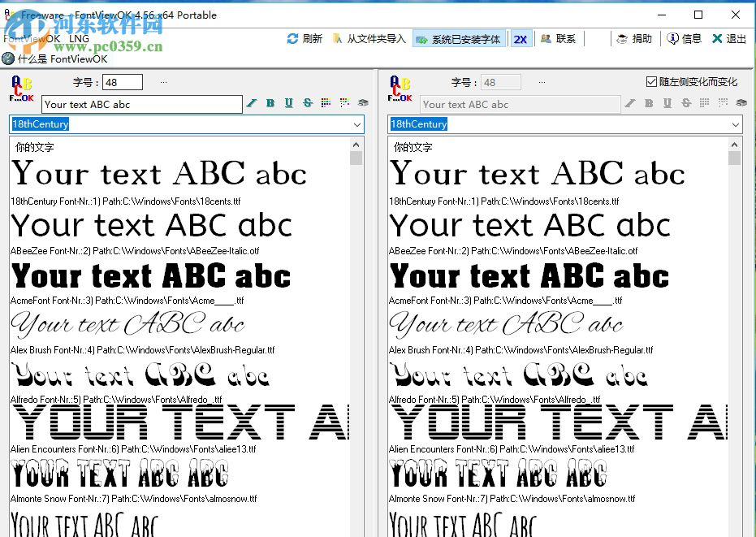
Task: Click the 刷新 refresh toolbar button
Action: click(x=305, y=39)
